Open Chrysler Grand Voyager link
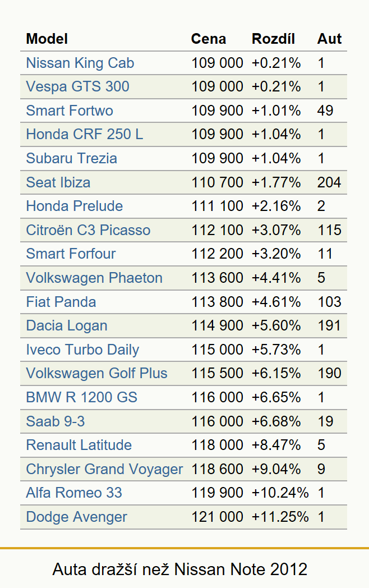369x588 pixels. coord(104,469)
